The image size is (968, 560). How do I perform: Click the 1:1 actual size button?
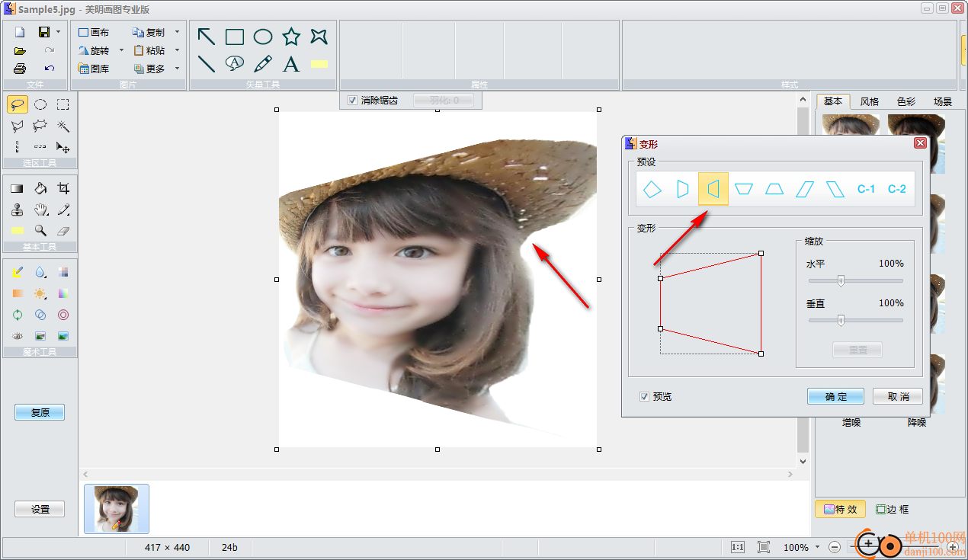pyautogui.click(x=738, y=547)
